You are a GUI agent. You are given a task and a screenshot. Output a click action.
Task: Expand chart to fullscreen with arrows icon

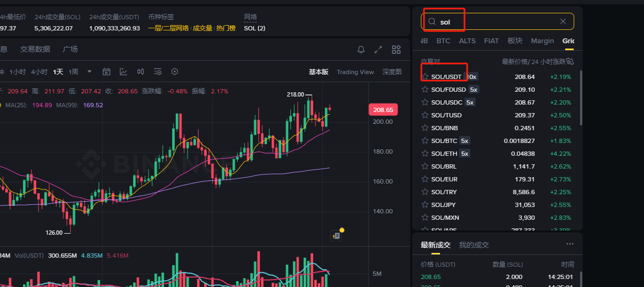click(378, 50)
